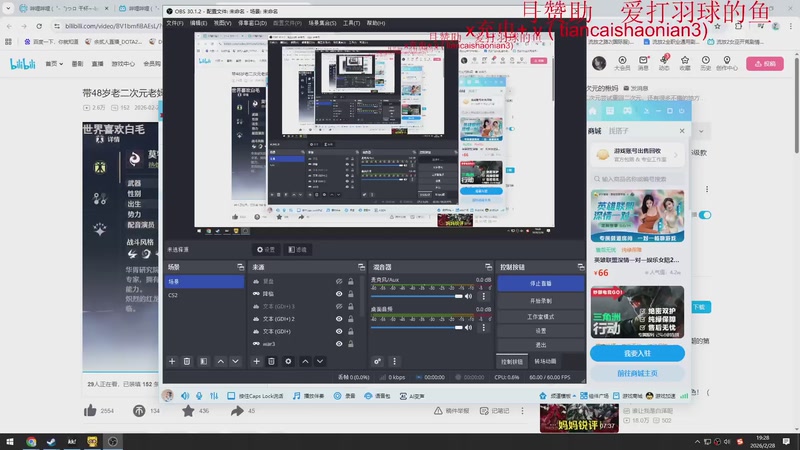This screenshot has height=450, width=800.
Task: Open Bilibili 历史 history icon
Action: [706, 63]
